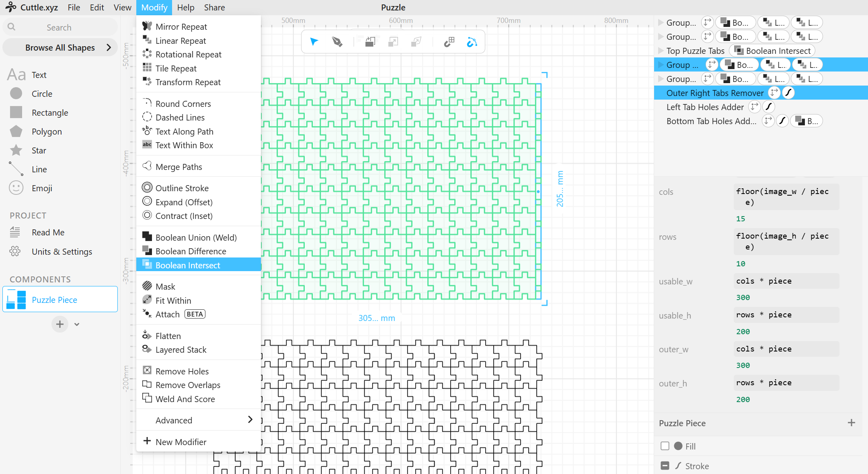Viewport: 868px width, 474px height.
Task: Add a new component with plus button
Action: (x=60, y=324)
